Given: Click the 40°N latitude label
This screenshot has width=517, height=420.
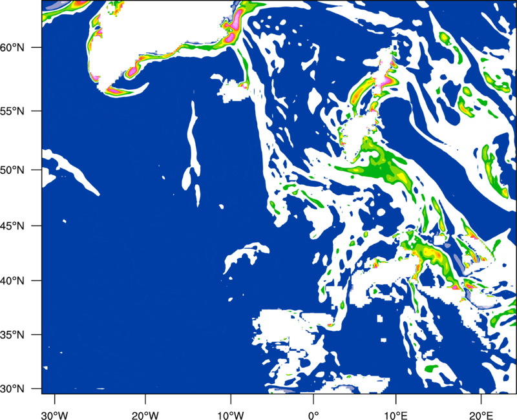Looking at the screenshot, I should click(12, 280).
